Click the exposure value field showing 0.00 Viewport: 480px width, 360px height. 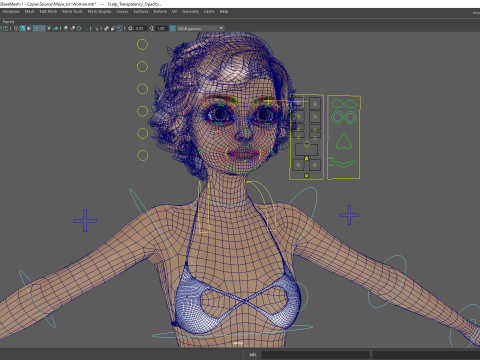(x=140, y=28)
